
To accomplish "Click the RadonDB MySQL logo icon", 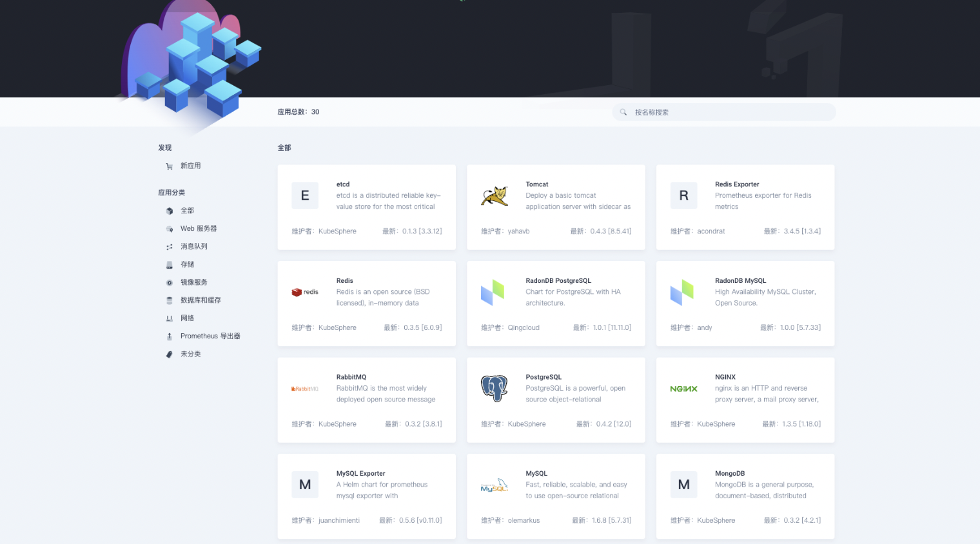I will point(682,292).
